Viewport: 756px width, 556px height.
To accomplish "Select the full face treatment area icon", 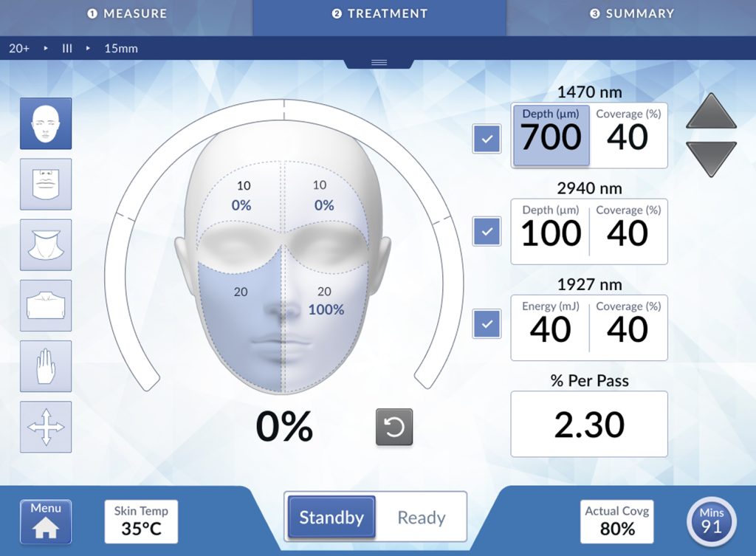I will coord(45,124).
